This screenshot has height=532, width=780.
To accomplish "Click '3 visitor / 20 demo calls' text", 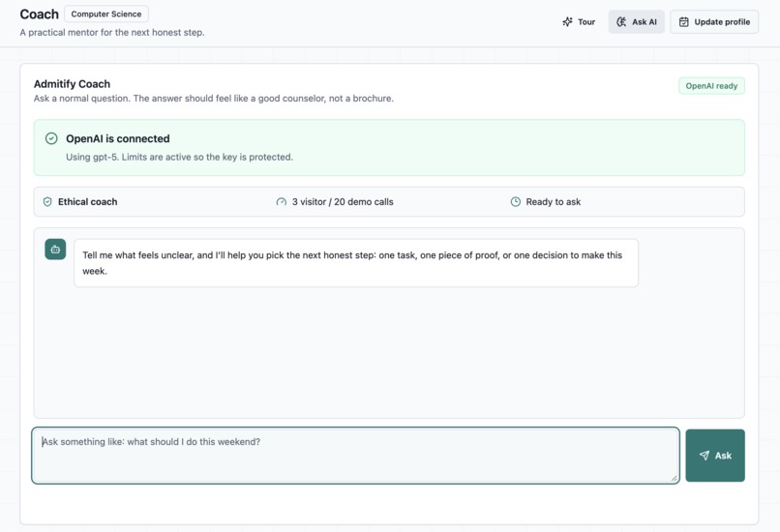I will [x=343, y=202].
